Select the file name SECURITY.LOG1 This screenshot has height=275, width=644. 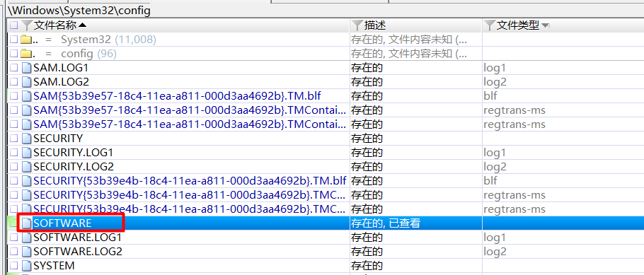pyautogui.click(x=74, y=153)
